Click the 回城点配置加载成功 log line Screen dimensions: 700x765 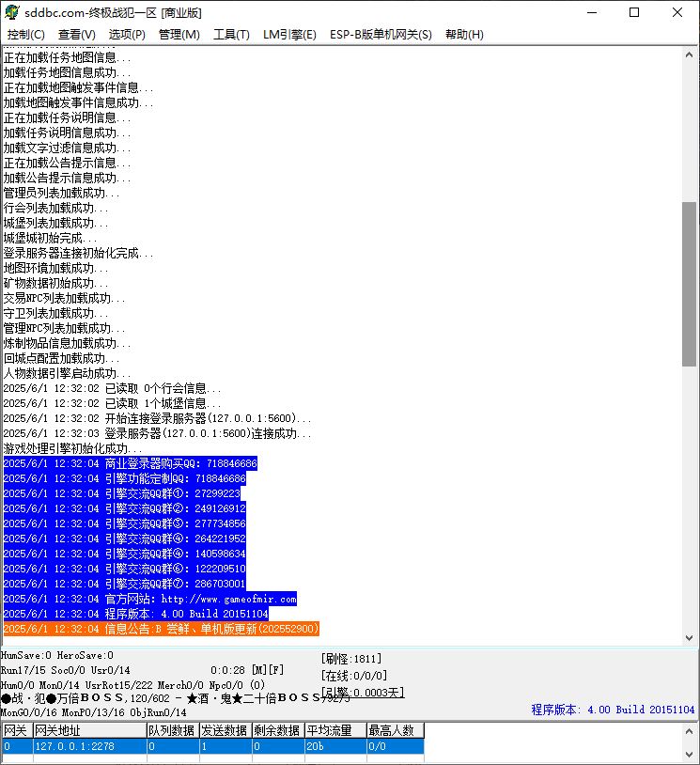click(61, 358)
